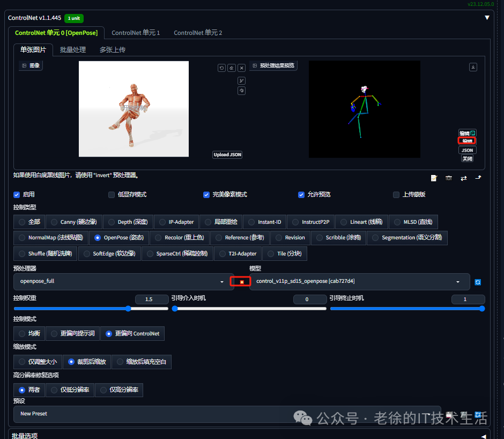Select the ControlNet 单元 0 [OpenPose] tab

(x=56, y=33)
